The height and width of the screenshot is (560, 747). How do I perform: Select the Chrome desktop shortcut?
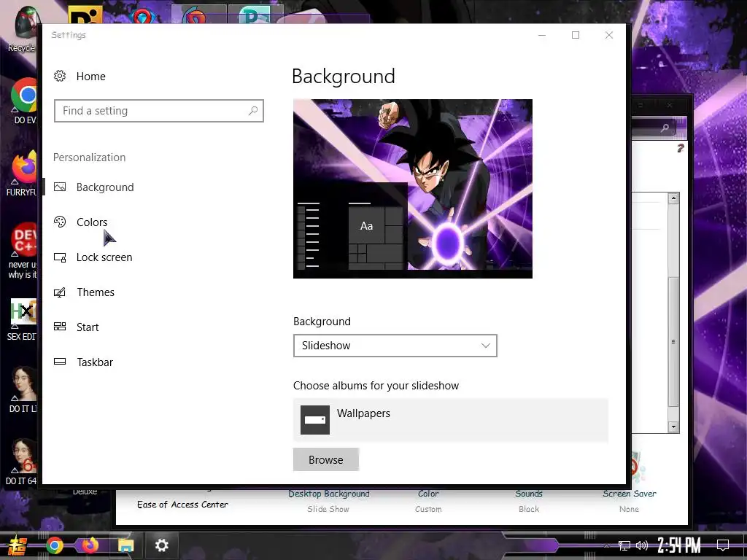pos(23,101)
